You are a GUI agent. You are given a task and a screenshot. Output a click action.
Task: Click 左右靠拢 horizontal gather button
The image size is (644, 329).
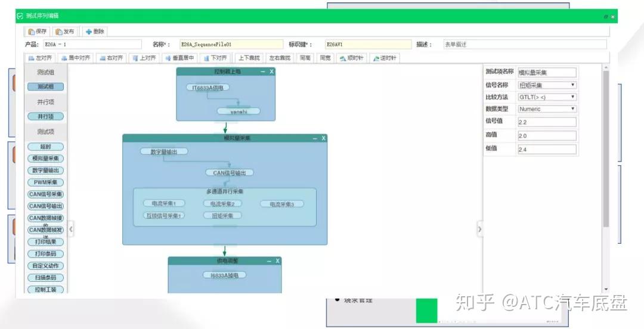tap(280, 58)
